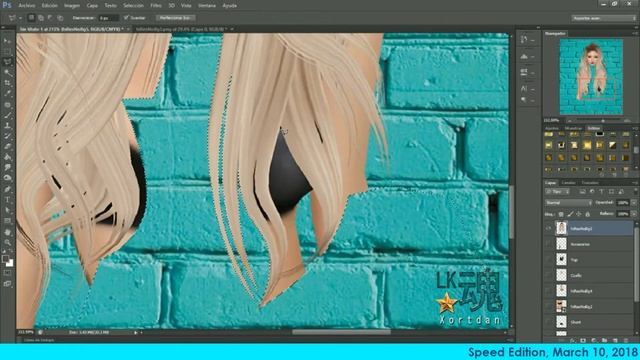Select the Rectangle shape tool
Viewport: 640px width, 360px height.
click(x=7, y=221)
